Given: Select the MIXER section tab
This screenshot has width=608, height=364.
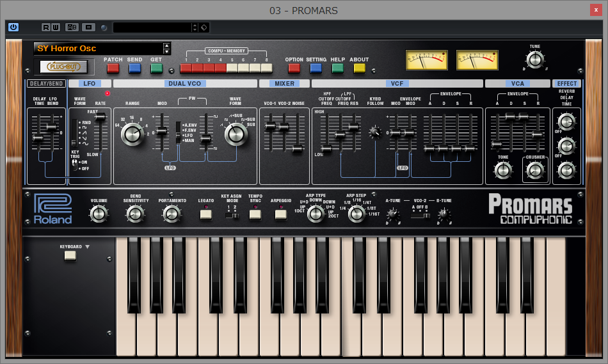Looking at the screenshot, I should 284,83.
